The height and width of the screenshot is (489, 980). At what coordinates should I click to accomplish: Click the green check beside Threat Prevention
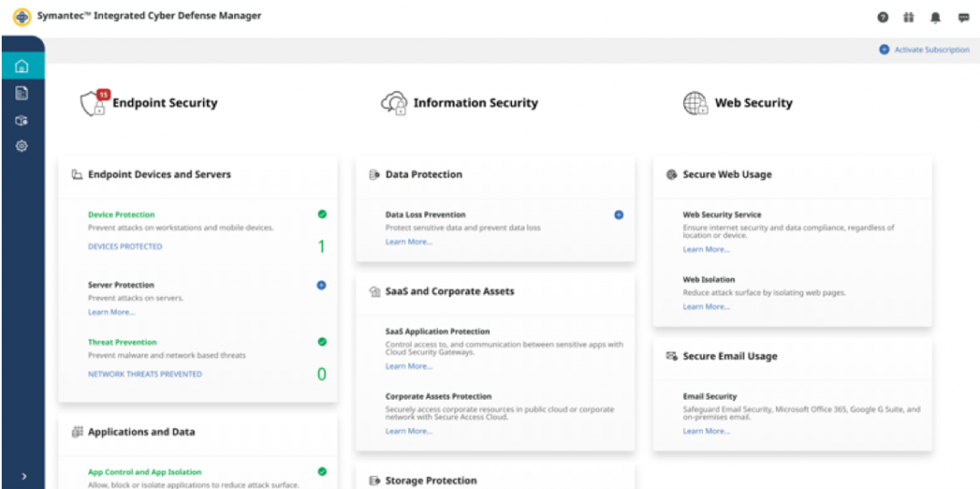pyautogui.click(x=322, y=341)
